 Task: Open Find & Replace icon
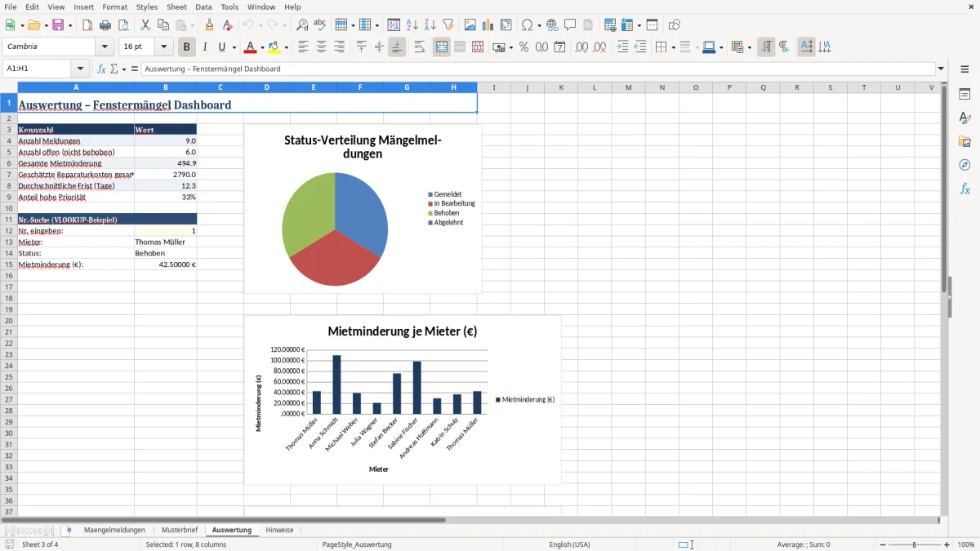pyautogui.click(x=302, y=25)
